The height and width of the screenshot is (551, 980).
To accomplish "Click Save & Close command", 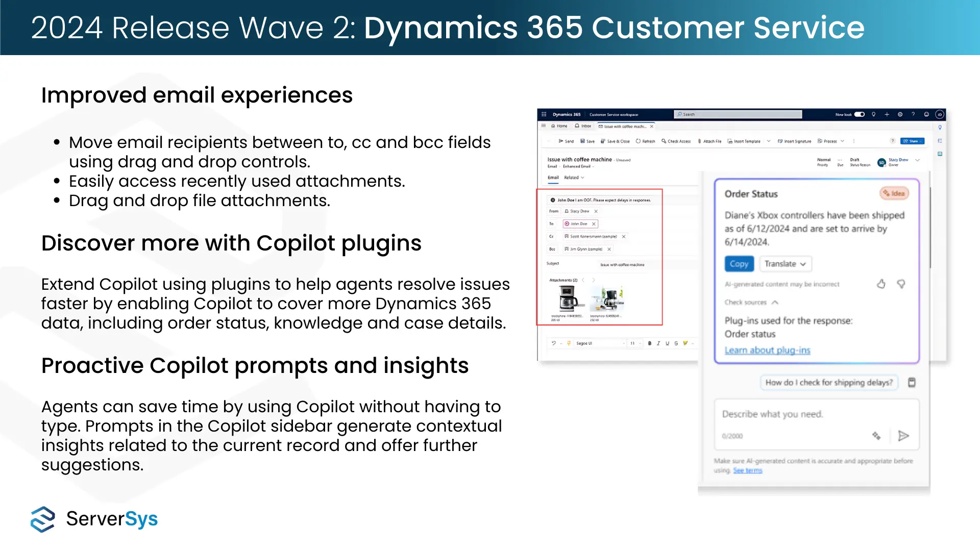I will [615, 141].
